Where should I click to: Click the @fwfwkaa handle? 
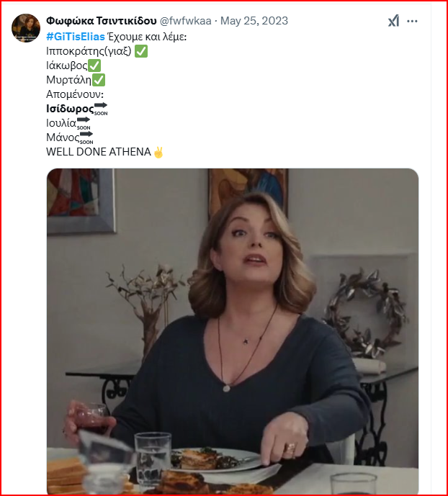click(187, 20)
